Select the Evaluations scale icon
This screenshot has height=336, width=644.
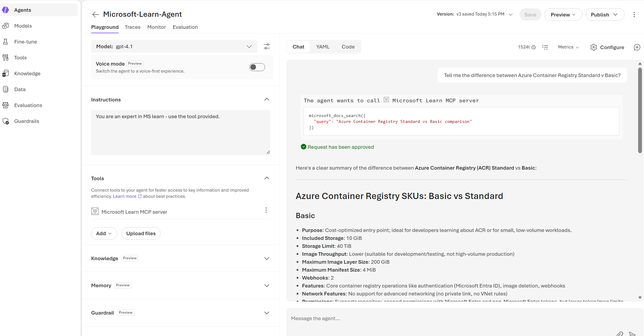[6, 105]
